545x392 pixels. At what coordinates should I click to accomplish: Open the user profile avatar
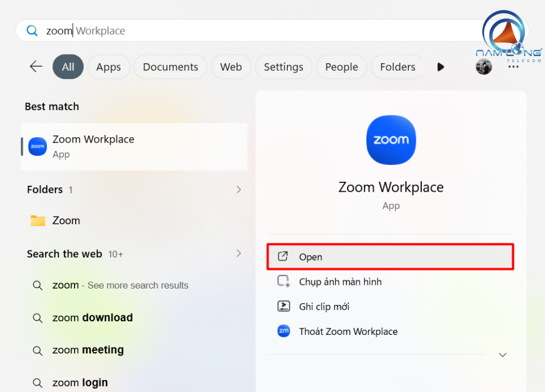pos(483,66)
